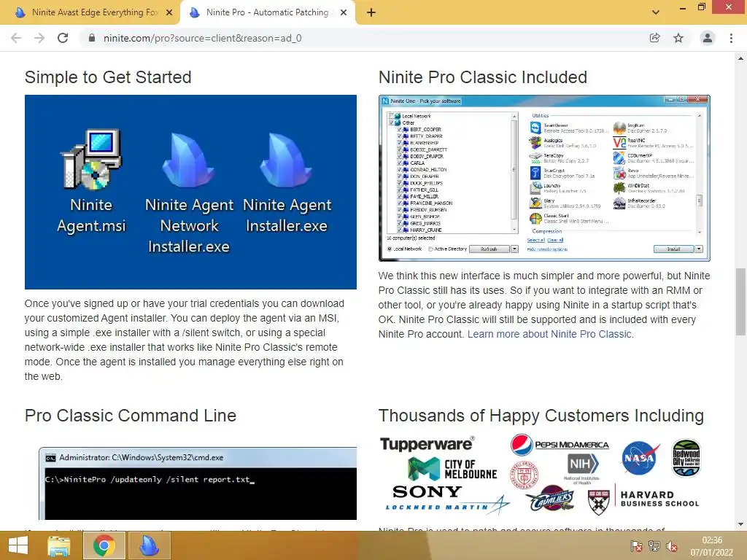Bookmark this page with the star icon
The width and height of the screenshot is (747, 560).
(x=678, y=38)
